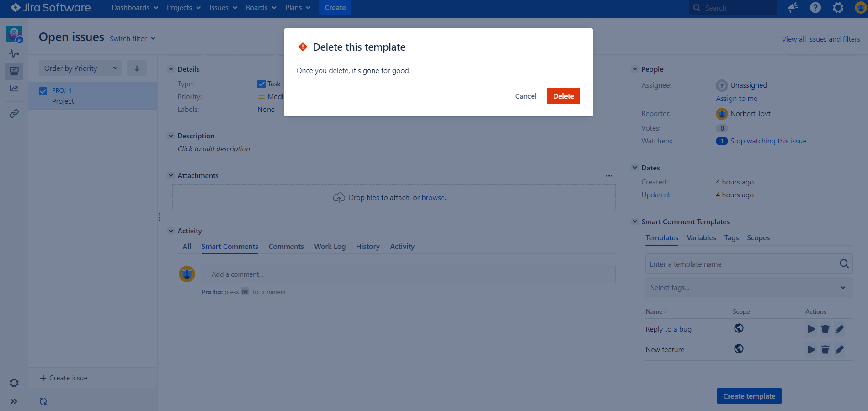Open the Projects menu
This screenshot has width=868, height=411.
(183, 8)
